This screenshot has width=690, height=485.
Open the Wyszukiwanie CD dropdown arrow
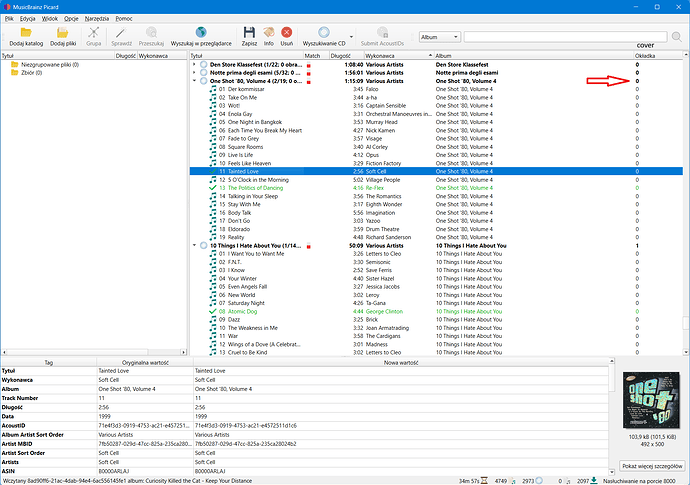tap(351, 37)
